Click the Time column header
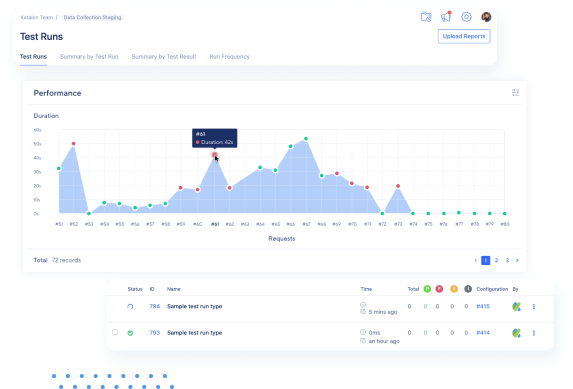 [x=366, y=289]
